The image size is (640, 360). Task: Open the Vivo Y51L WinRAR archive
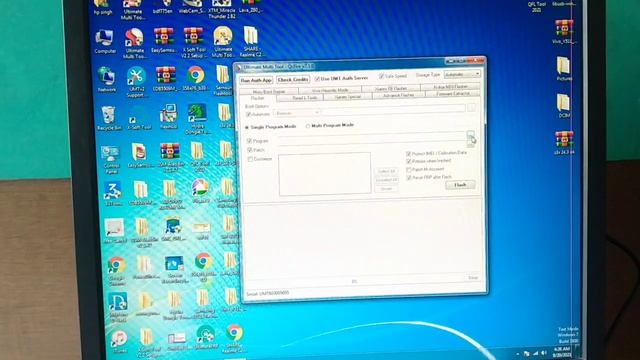point(564,32)
